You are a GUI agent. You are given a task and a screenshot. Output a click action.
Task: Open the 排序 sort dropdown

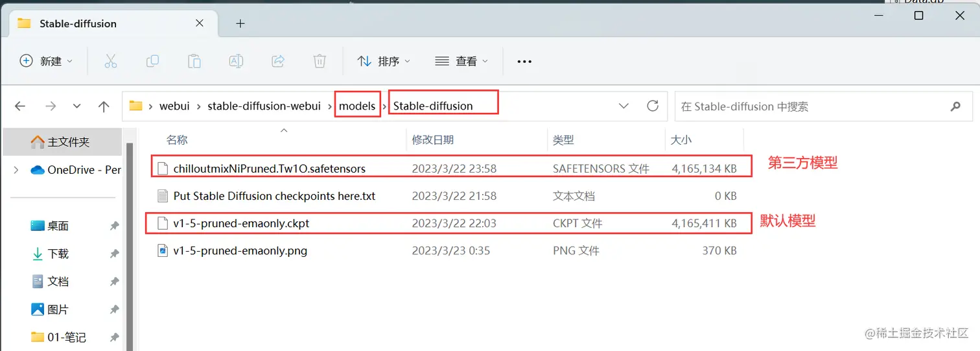[384, 61]
